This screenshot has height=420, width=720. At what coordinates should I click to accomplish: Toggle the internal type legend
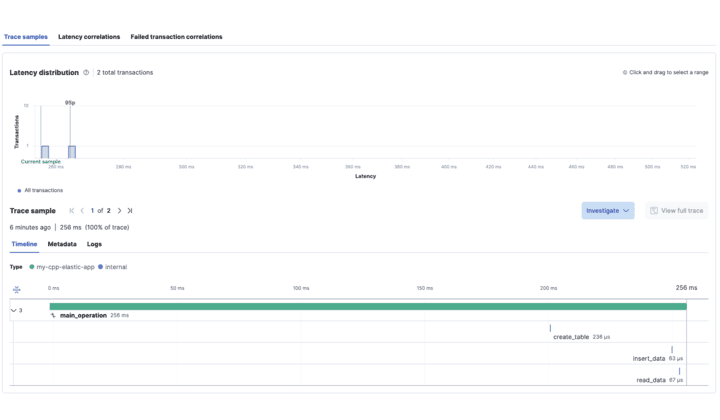112,267
